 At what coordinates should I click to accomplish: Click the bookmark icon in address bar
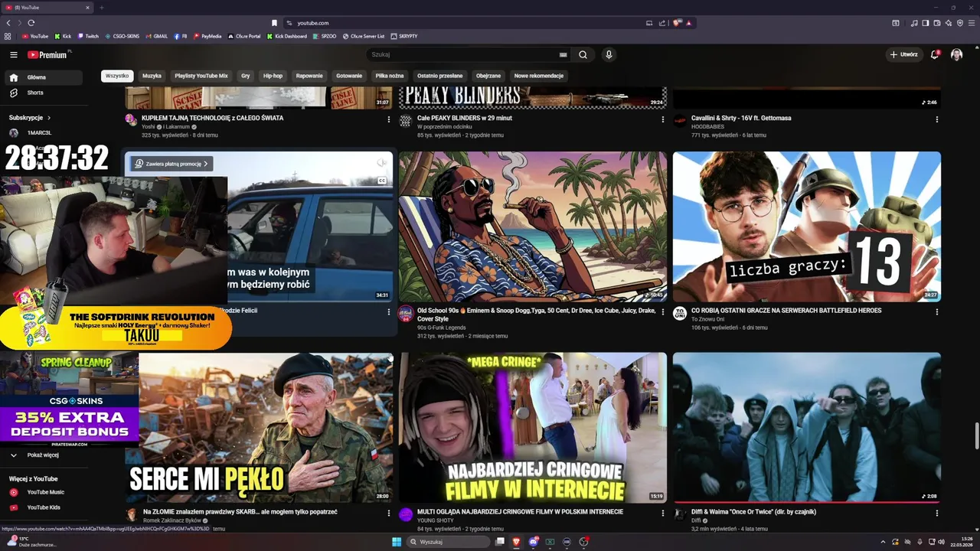[274, 23]
